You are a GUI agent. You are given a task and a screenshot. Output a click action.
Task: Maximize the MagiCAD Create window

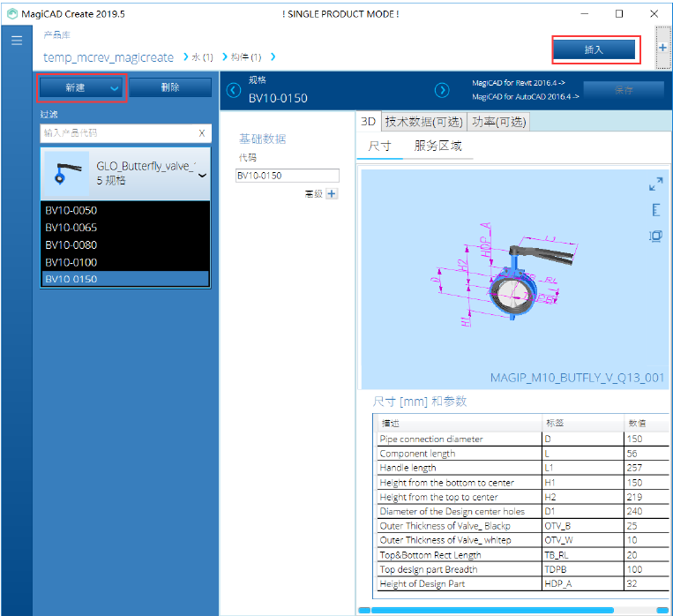pyautogui.click(x=619, y=14)
